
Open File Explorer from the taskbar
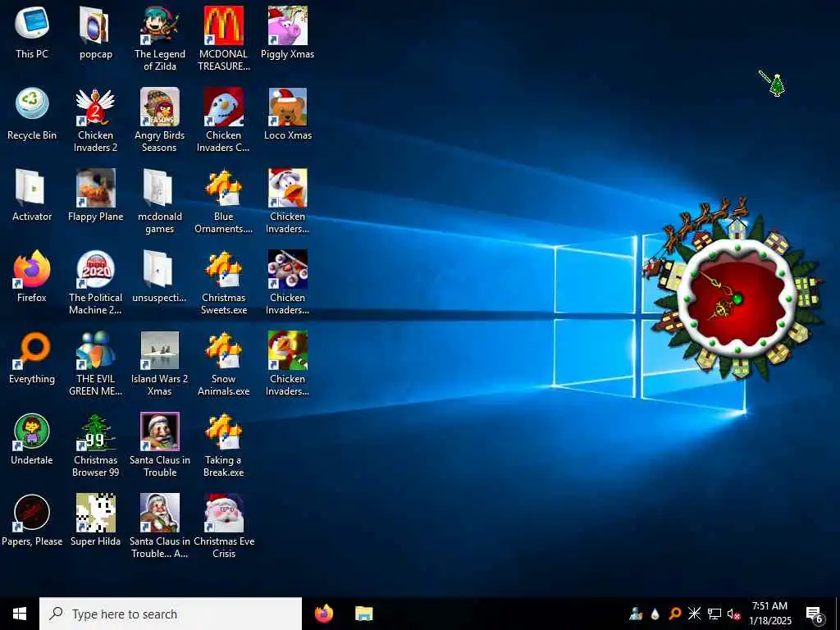[x=363, y=614]
